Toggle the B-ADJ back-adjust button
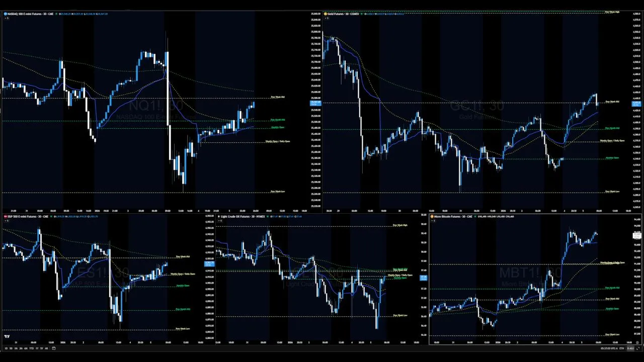Image resolution: width=644 pixels, height=362 pixels. tap(630, 348)
